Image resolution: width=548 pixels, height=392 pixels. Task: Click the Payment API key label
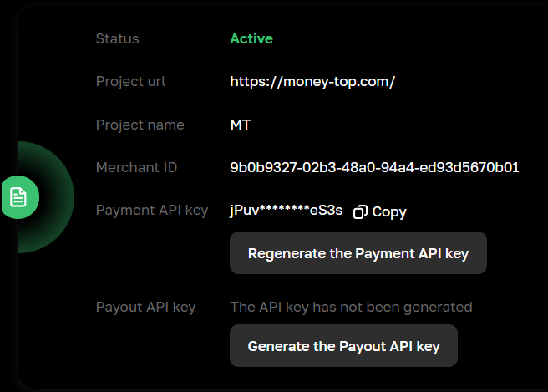[x=152, y=211]
